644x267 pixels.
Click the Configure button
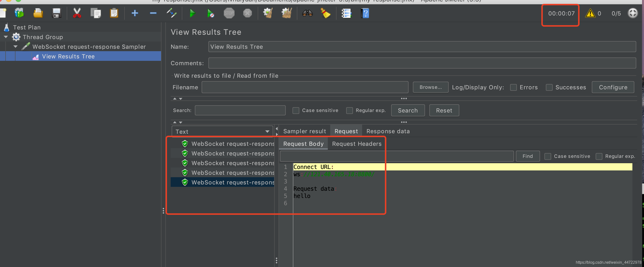click(613, 87)
